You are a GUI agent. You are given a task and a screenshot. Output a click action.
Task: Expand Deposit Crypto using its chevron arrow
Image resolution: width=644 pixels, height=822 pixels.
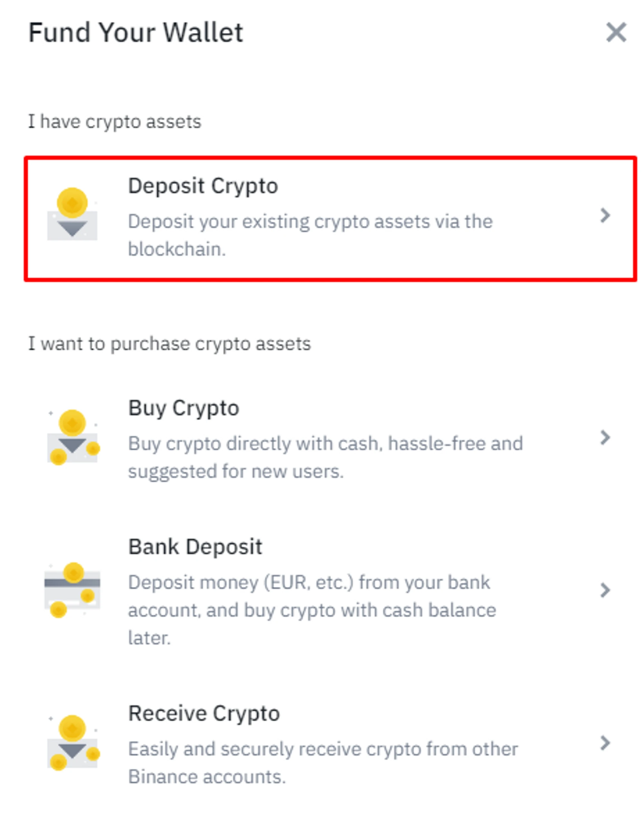[605, 216]
